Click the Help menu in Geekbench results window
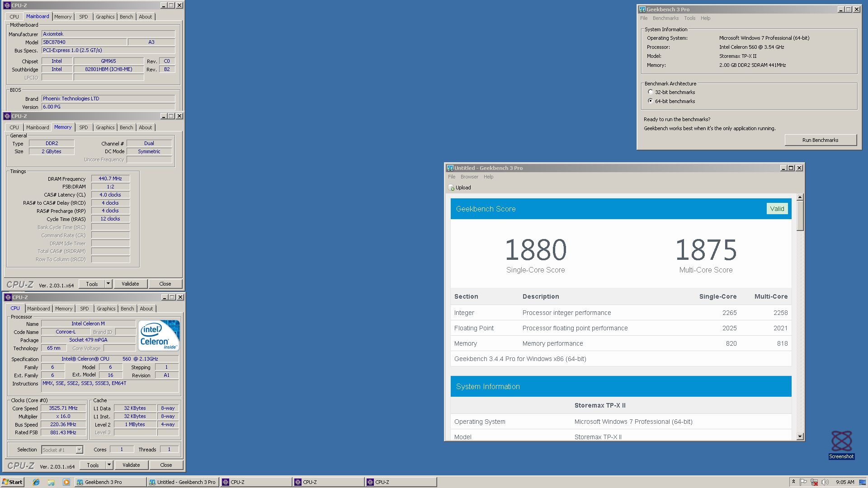This screenshot has width=868, height=488. [488, 177]
